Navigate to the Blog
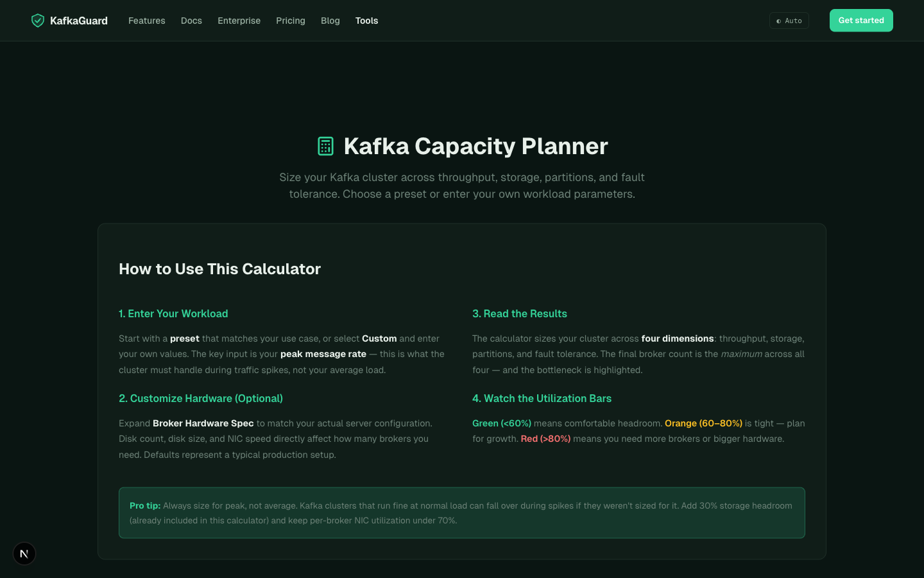Image resolution: width=924 pixels, height=578 pixels. click(x=330, y=21)
